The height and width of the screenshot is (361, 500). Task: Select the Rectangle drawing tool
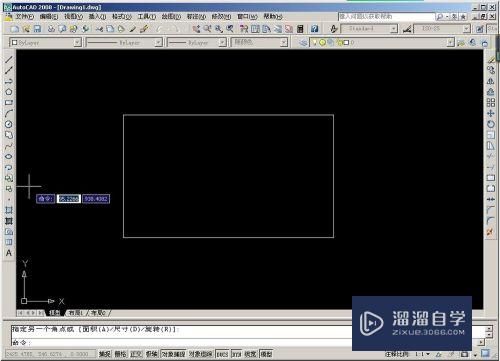[9, 103]
